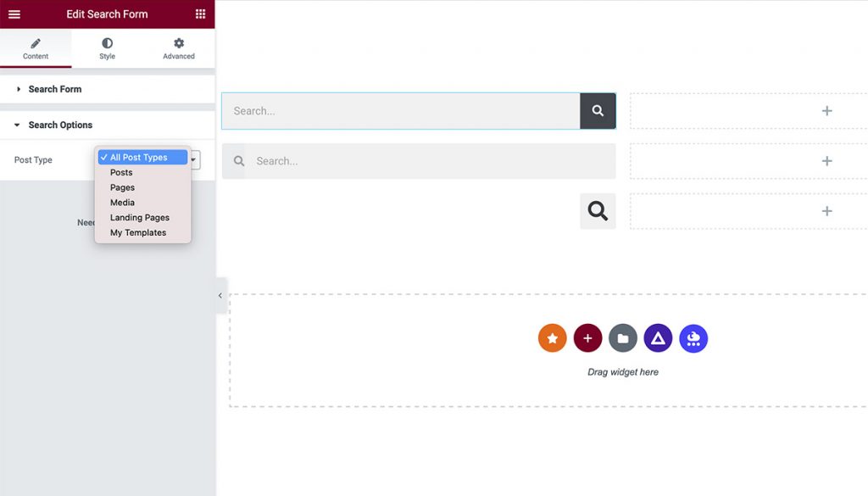
Task: Switch to the Content tab
Action: click(x=36, y=48)
